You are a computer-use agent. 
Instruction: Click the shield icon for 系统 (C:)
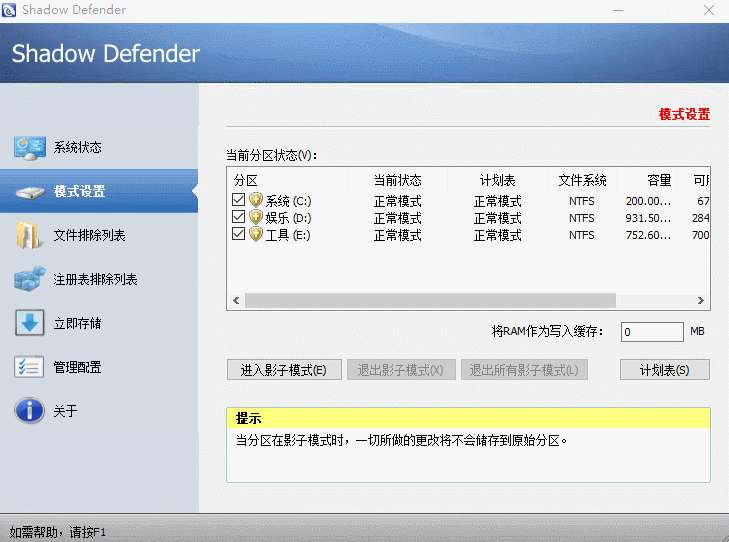tap(256, 200)
